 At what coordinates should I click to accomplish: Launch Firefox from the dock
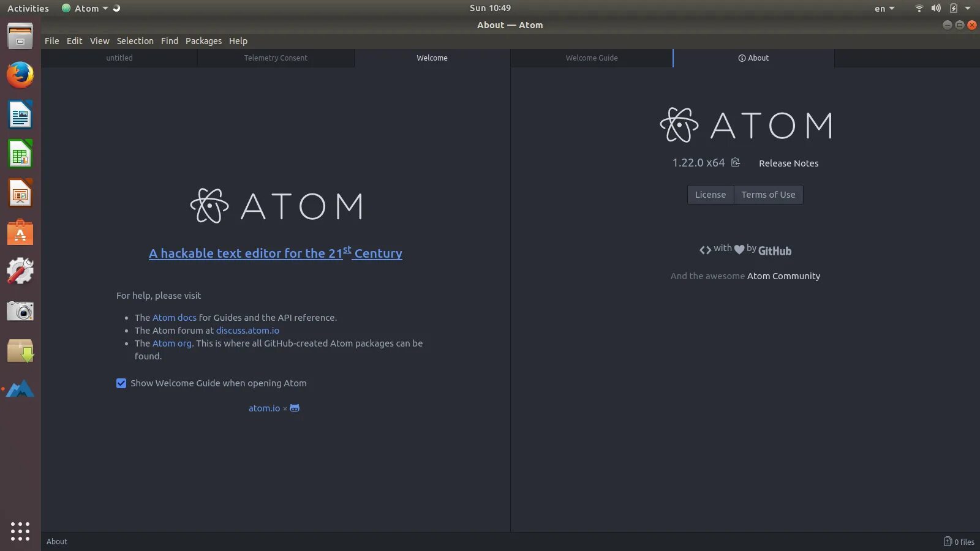click(x=20, y=75)
